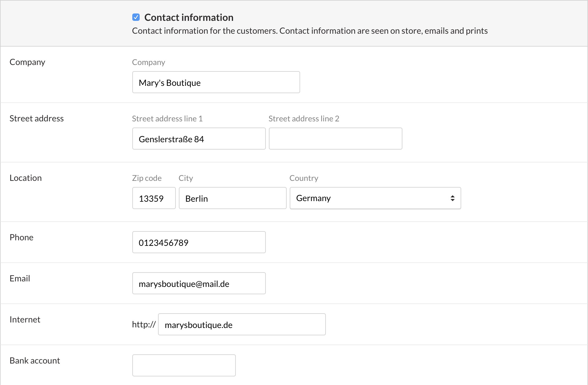Click the Contact information heading
This screenshot has width=588, height=385.
(x=189, y=17)
